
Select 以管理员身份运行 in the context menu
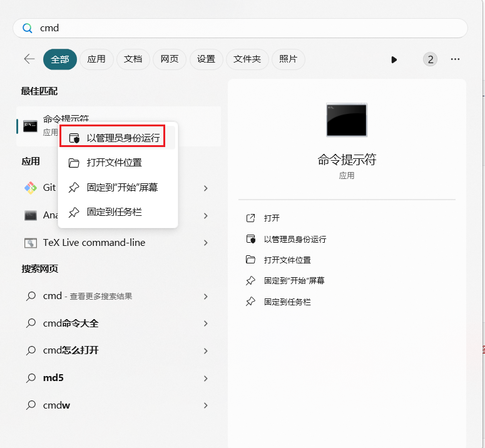pyautogui.click(x=123, y=138)
